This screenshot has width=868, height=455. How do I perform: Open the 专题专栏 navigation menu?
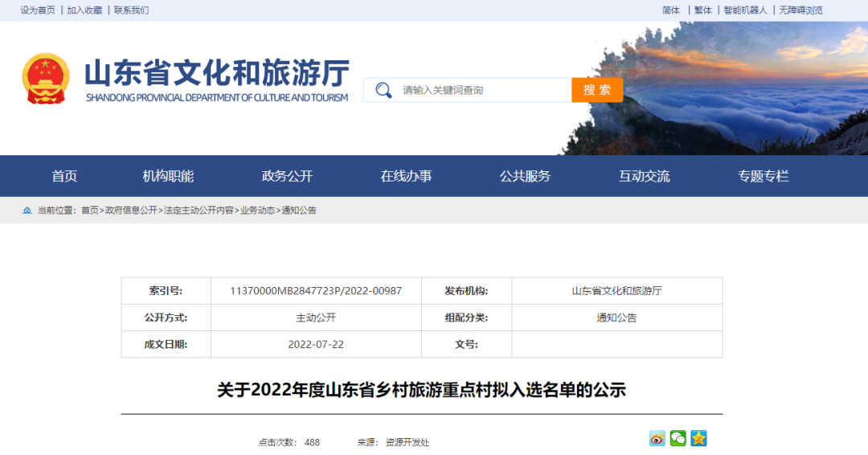point(763,176)
